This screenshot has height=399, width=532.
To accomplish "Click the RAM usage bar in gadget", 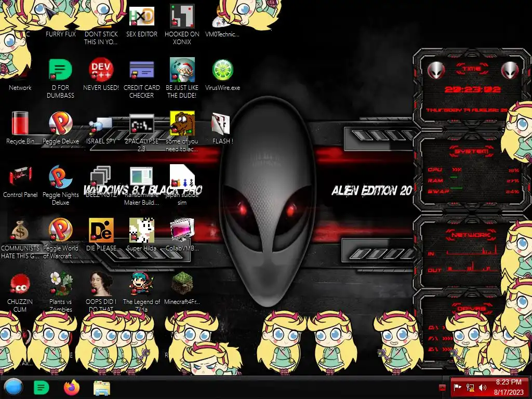I will tap(454, 177).
